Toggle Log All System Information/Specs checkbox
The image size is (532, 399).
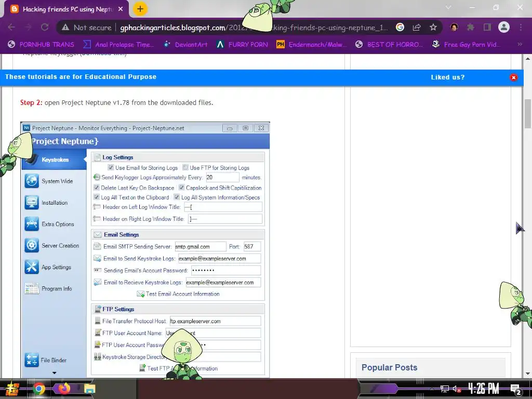click(177, 197)
